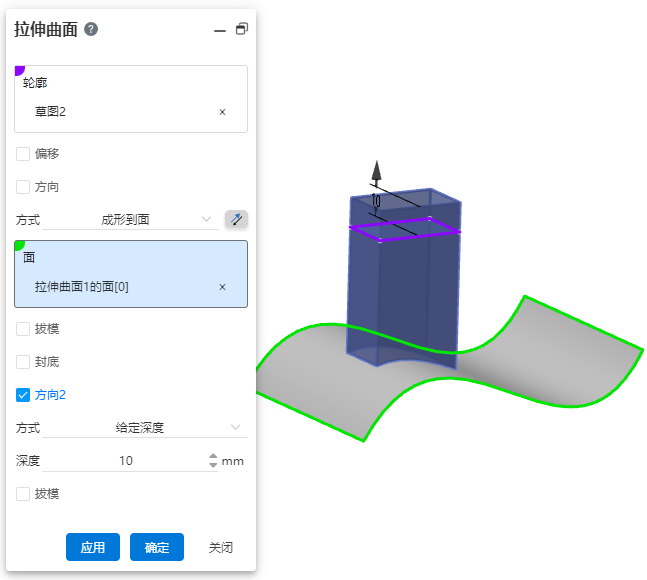647x580 pixels.
Task: Open the 成形到面 method dropdown
Action: click(130, 220)
